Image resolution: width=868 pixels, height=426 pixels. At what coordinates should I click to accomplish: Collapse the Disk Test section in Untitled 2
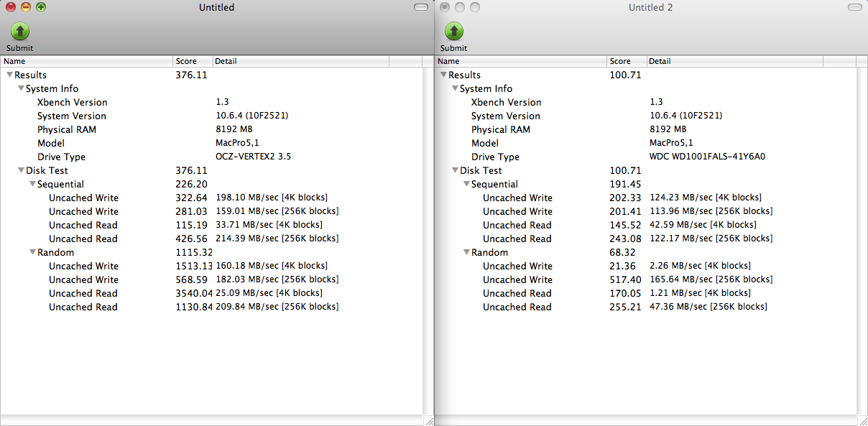click(x=454, y=170)
